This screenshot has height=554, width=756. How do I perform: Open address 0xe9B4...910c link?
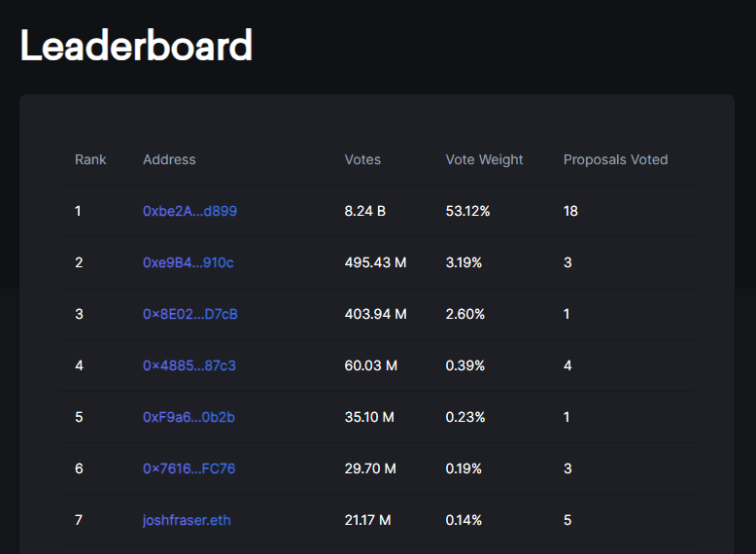[188, 262]
